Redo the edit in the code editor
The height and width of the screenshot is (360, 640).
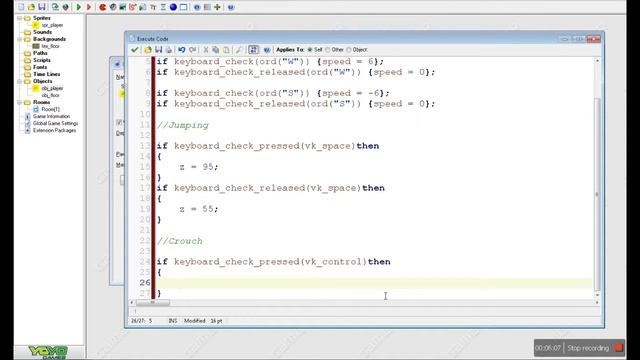192,49
